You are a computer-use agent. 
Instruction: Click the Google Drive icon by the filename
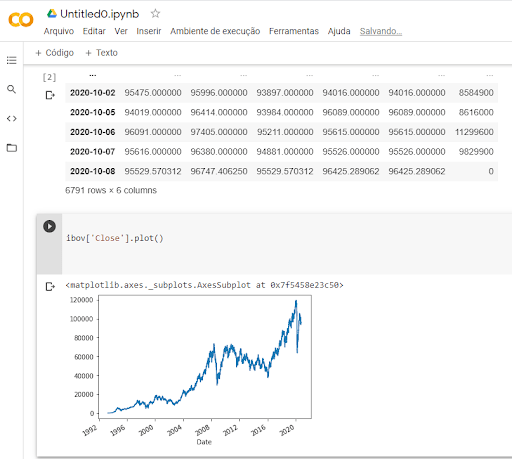[x=52, y=14]
